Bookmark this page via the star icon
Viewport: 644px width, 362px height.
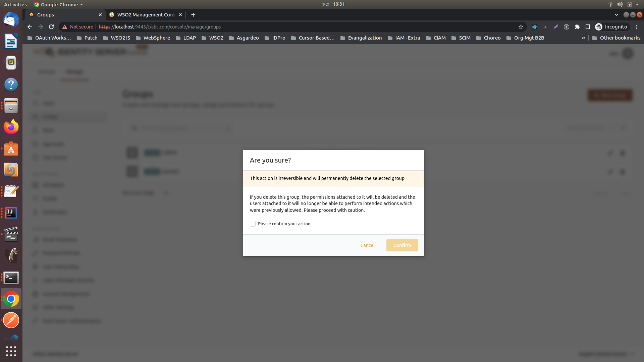coord(520,27)
